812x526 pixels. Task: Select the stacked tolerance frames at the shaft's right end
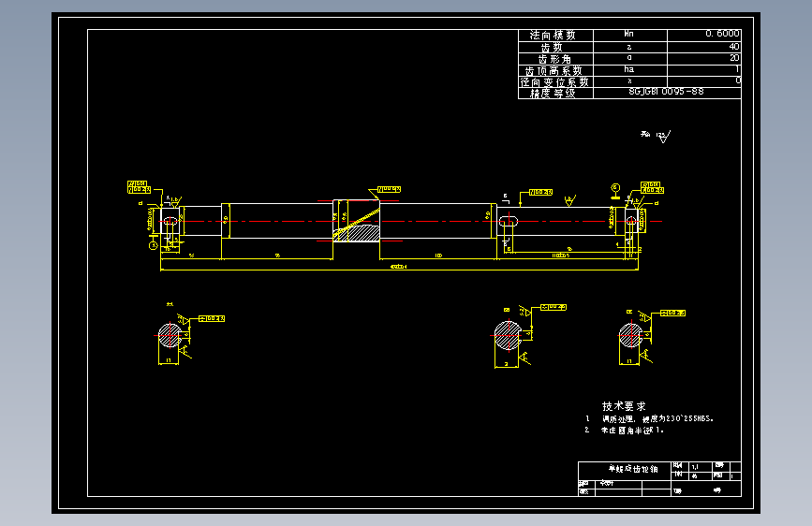pyautogui.click(x=652, y=187)
